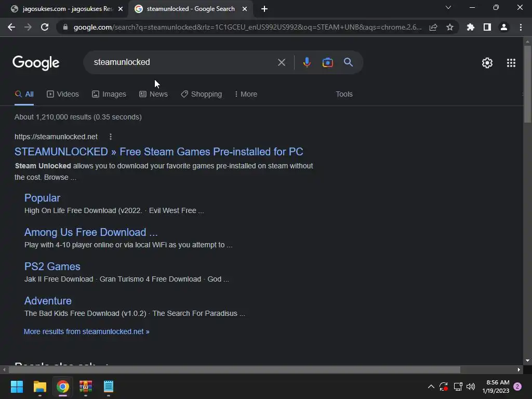Image resolution: width=532 pixels, height=399 pixels.
Task: Open Chrome profile avatar
Action: (504, 27)
